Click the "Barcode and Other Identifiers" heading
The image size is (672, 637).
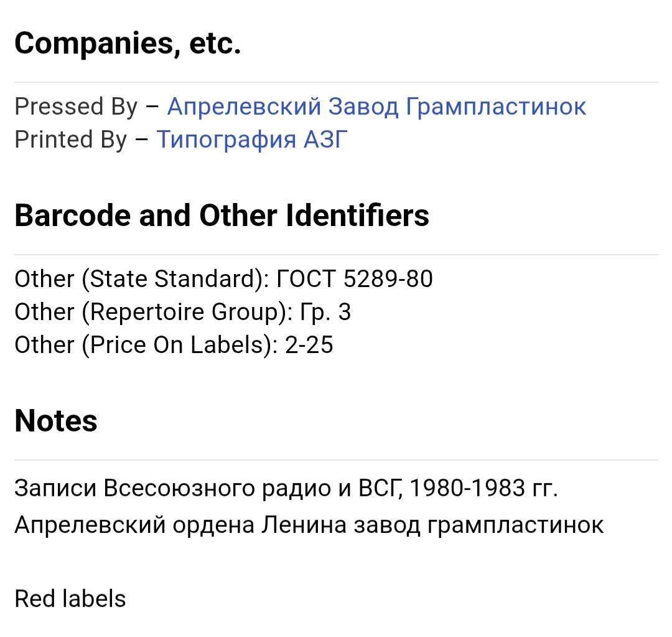point(222,215)
